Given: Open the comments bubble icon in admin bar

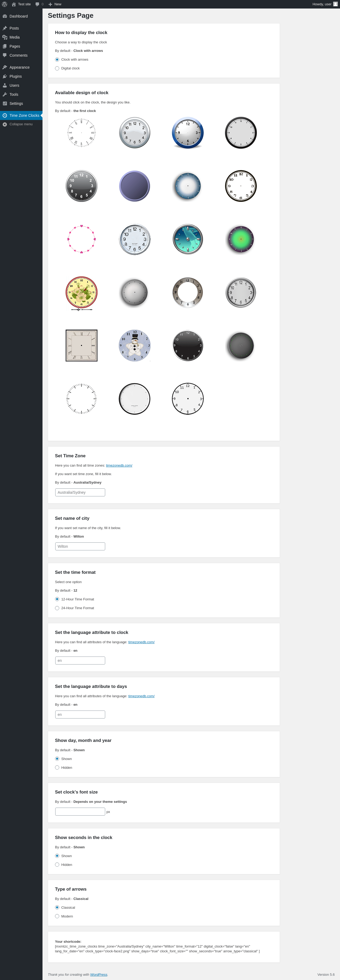Looking at the screenshot, I should (x=37, y=4).
